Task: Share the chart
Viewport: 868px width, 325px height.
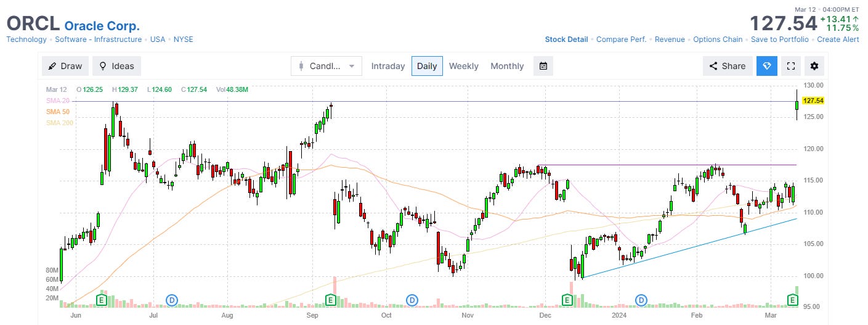Action: click(x=728, y=66)
